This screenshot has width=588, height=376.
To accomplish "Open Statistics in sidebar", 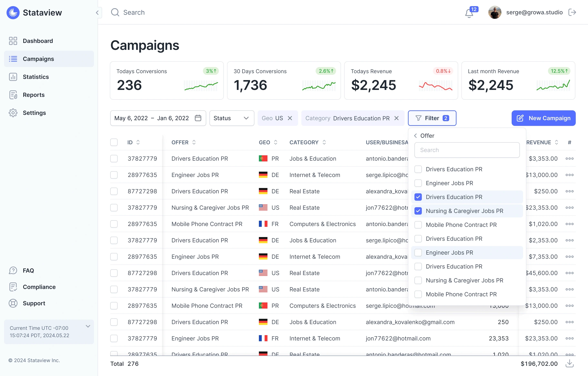I will point(36,77).
